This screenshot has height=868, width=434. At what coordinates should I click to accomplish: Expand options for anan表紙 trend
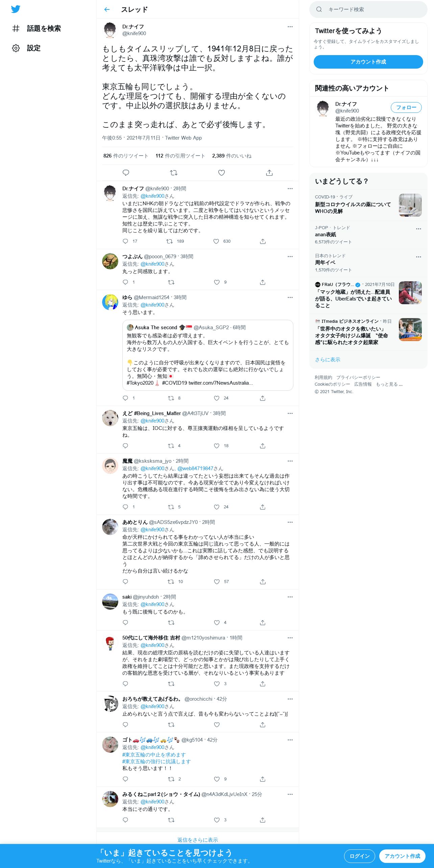pyautogui.click(x=418, y=229)
